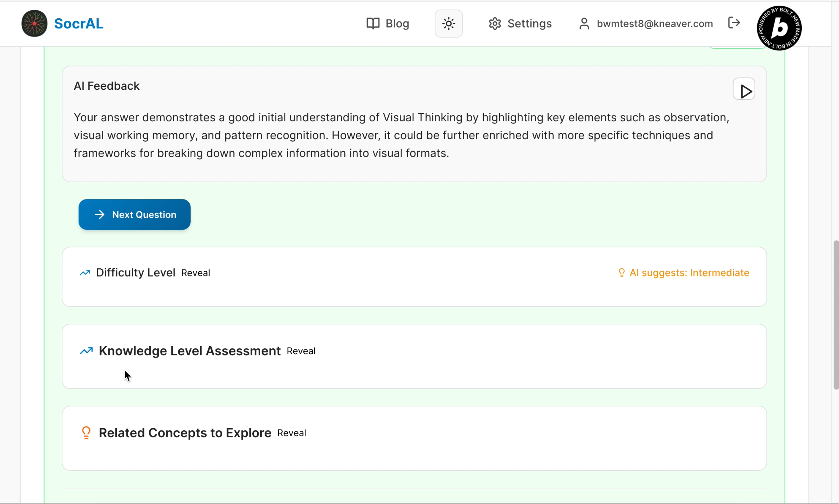839x504 pixels.
Task: Click the Difficulty Level trend arrow icon
Action: (x=85, y=273)
